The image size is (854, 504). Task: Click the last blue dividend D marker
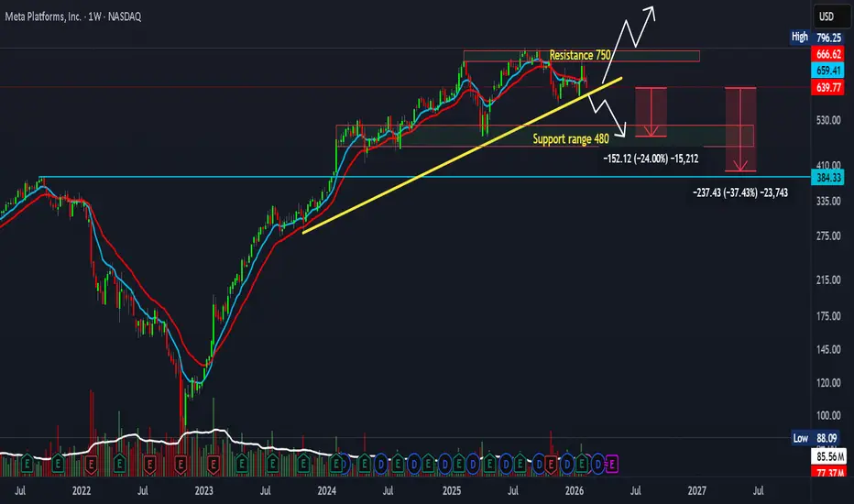(598, 465)
